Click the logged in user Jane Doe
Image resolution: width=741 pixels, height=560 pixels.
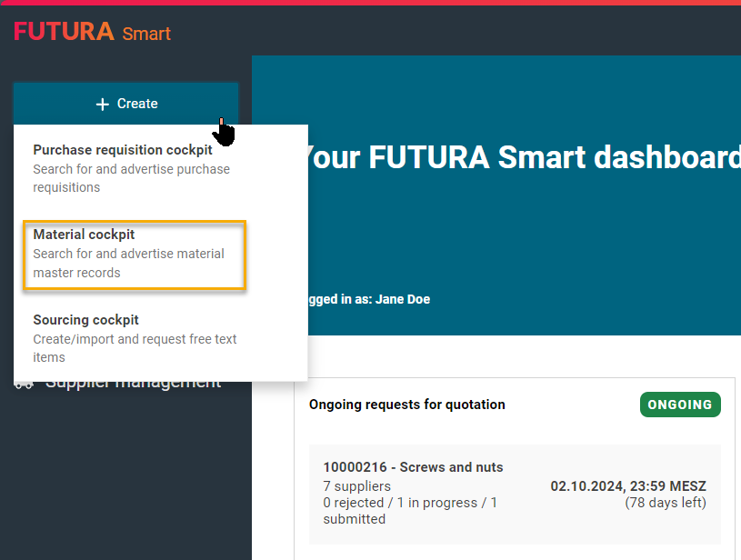(x=402, y=299)
